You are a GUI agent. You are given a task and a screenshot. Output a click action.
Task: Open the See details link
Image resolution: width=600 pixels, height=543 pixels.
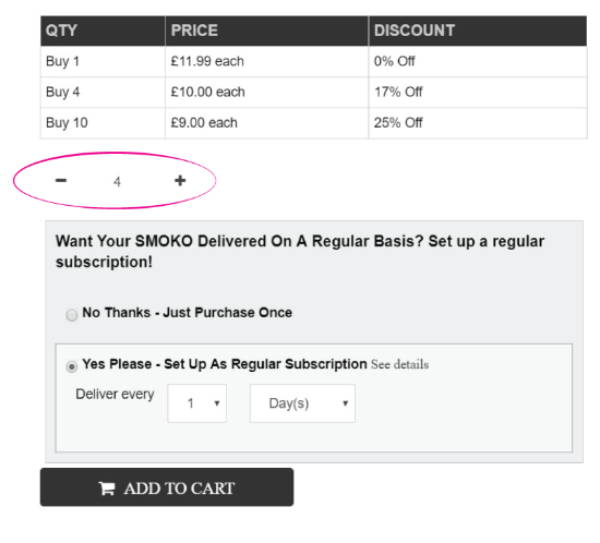tap(400, 364)
